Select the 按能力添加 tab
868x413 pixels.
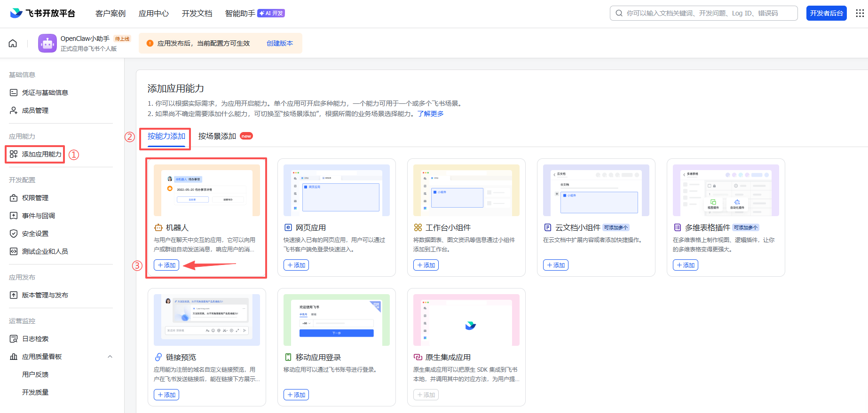166,136
